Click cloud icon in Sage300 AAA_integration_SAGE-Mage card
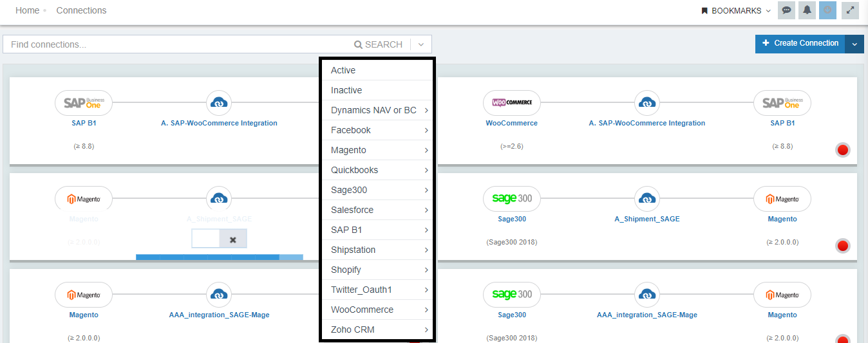Image resolution: width=868 pixels, height=343 pixels. [647, 294]
